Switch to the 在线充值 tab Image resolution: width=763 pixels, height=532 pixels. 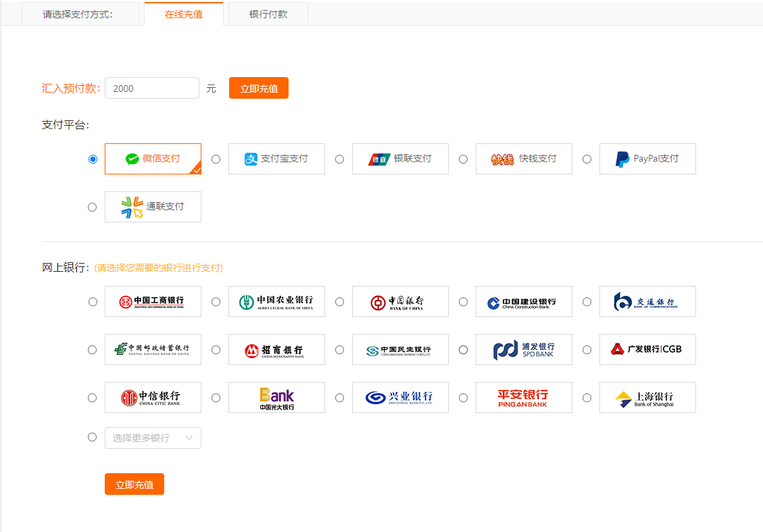point(184,14)
